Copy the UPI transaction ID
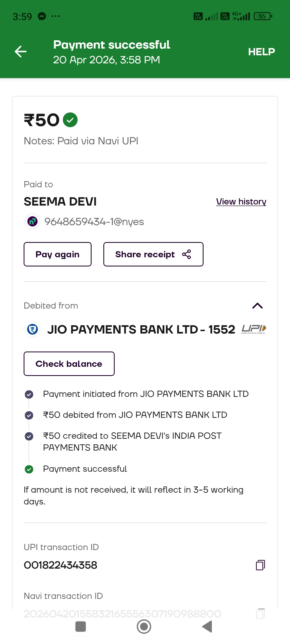The height and width of the screenshot is (644, 290). 260,565
